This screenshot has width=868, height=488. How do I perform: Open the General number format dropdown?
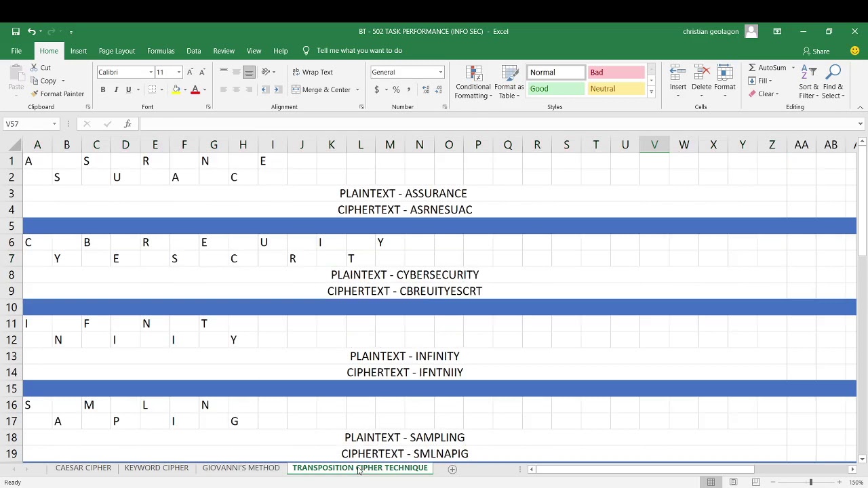pos(440,73)
